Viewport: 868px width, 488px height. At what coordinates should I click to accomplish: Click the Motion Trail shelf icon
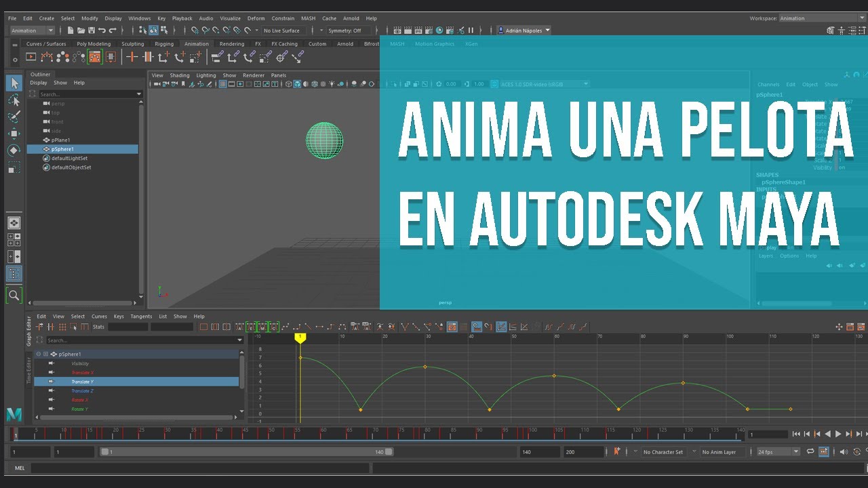(x=47, y=57)
